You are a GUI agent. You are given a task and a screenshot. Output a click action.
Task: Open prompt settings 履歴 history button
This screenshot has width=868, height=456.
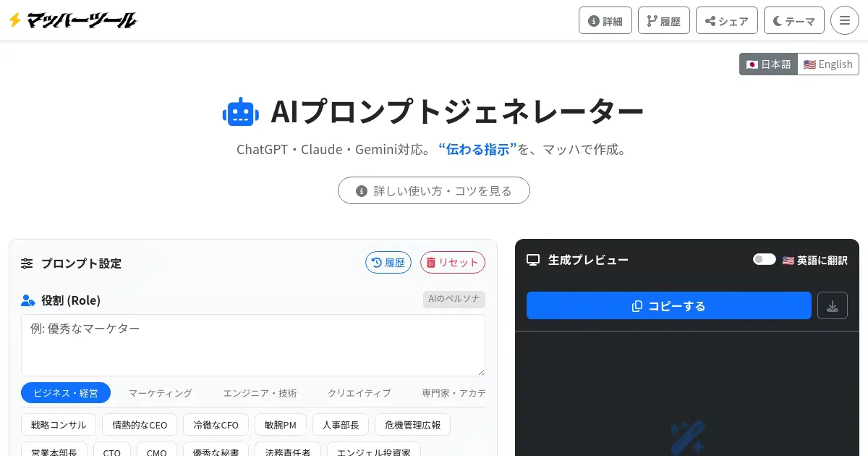coord(388,263)
